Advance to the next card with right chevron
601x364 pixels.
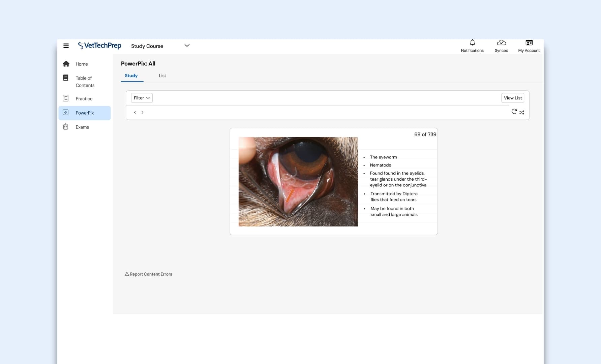coord(143,112)
